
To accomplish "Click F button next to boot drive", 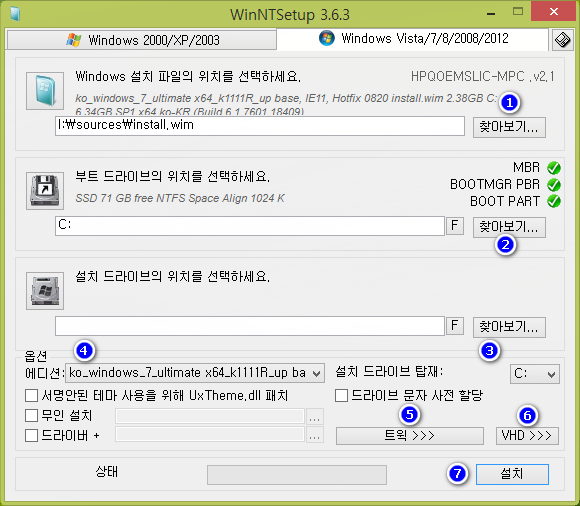I will coord(455,225).
